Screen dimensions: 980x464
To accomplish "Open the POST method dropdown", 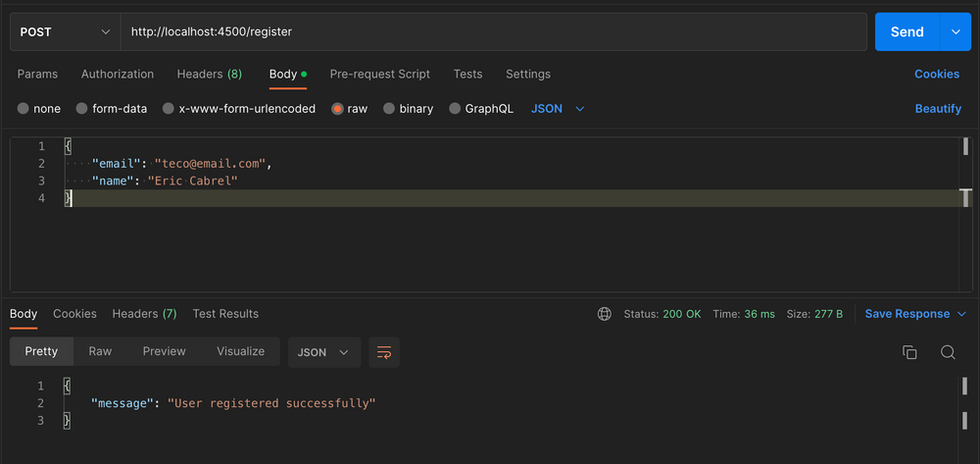I will [x=65, y=31].
